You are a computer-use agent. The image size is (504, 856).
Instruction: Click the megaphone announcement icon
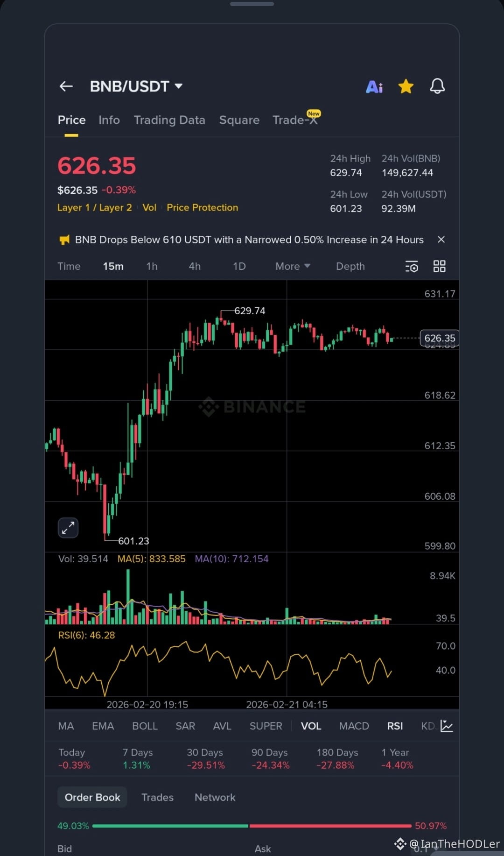tap(64, 240)
